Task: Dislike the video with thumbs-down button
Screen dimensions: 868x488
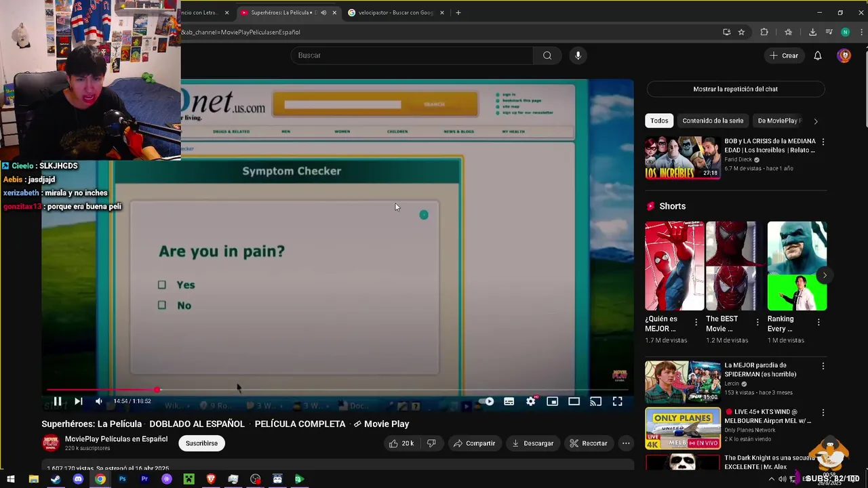Action: 431,443
